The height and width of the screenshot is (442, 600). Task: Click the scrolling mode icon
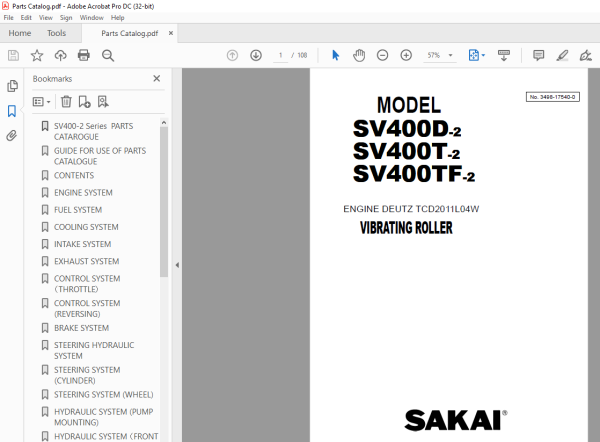[504, 55]
